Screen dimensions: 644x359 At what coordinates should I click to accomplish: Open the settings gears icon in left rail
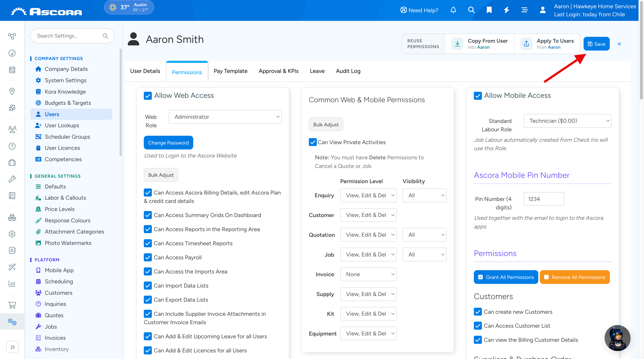12,321
